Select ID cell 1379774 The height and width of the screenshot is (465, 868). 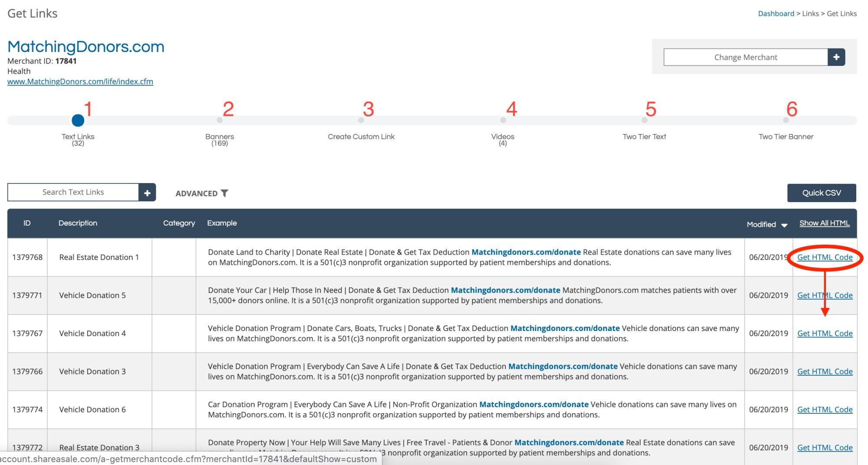[x=27, y=410]
